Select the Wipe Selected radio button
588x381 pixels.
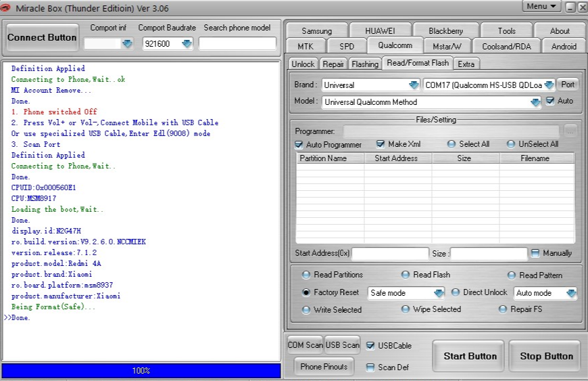(406, 309)
